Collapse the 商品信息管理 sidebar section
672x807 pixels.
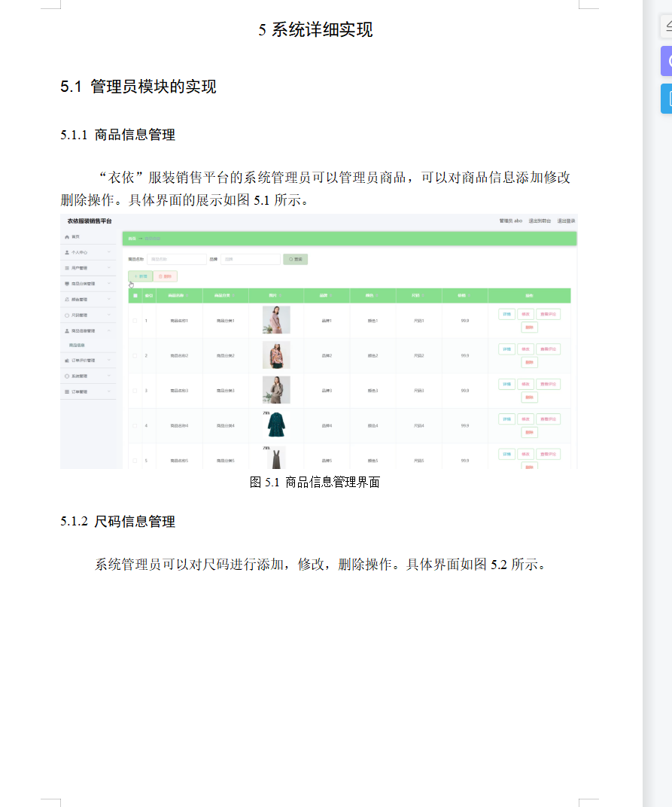pos(108,331)
